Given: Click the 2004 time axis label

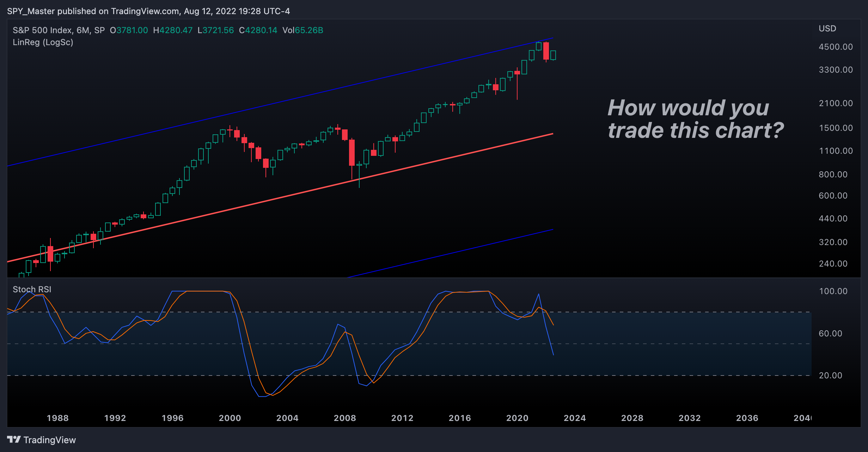Looking at the screenshot, I should coord(287,418).
